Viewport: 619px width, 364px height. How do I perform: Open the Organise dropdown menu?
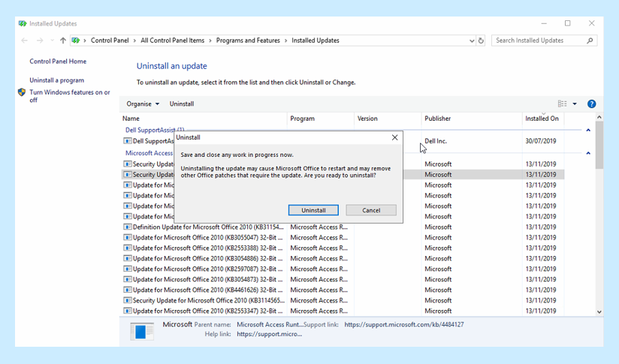pos(143,104)
